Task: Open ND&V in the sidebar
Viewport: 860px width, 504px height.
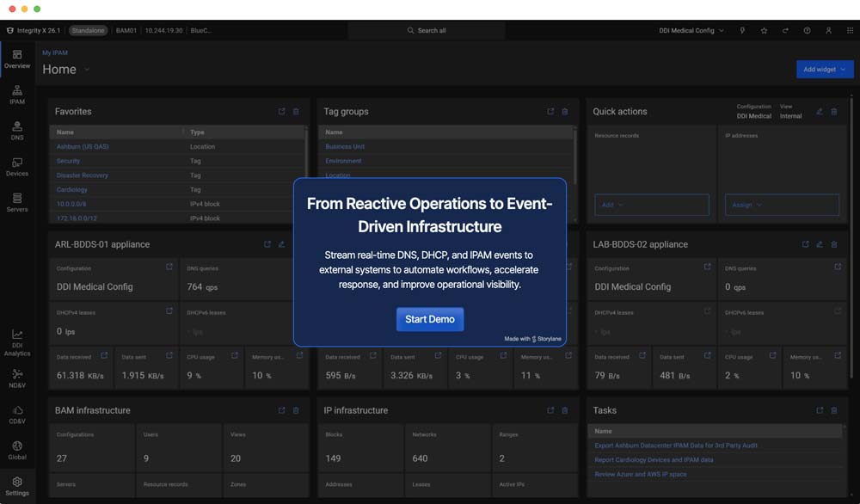Action: coord(17,378)
